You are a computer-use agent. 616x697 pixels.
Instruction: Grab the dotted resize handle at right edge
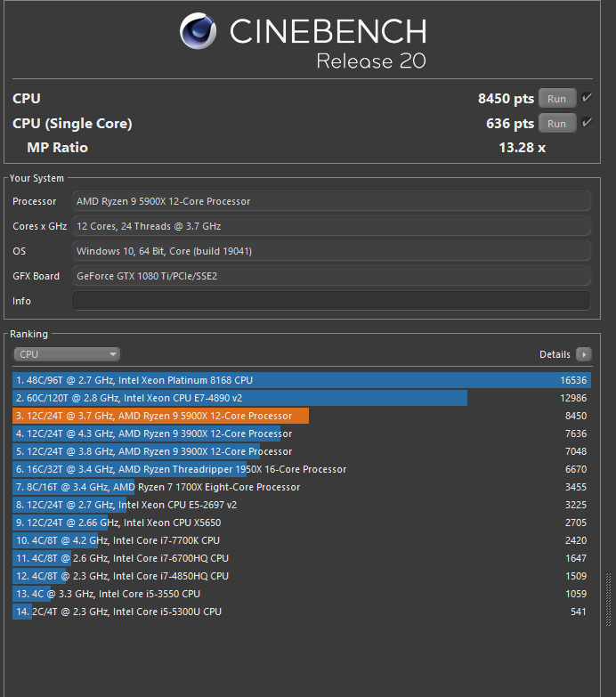[x=609, y=599]
